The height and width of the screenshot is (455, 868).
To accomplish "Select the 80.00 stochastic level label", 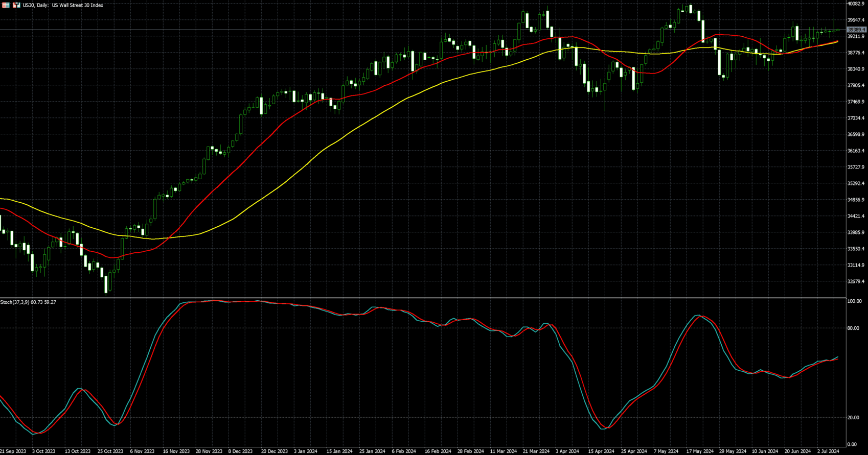I will [x=853, y=328].
